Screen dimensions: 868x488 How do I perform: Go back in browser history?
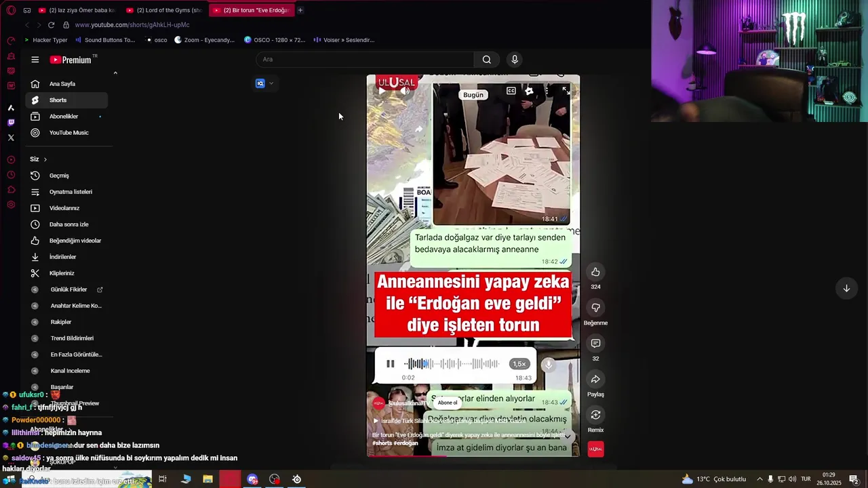[x=26, y=25]
